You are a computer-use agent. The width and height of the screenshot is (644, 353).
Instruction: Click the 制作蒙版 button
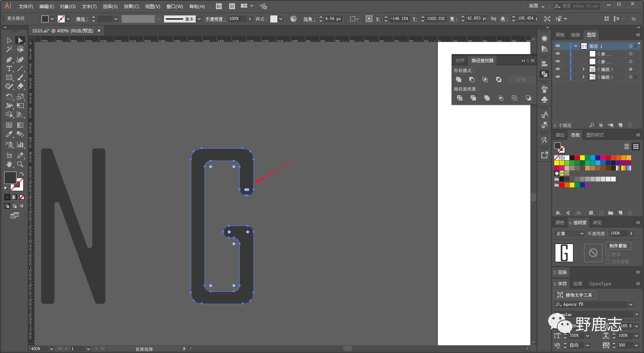click(x=618, y=246)
